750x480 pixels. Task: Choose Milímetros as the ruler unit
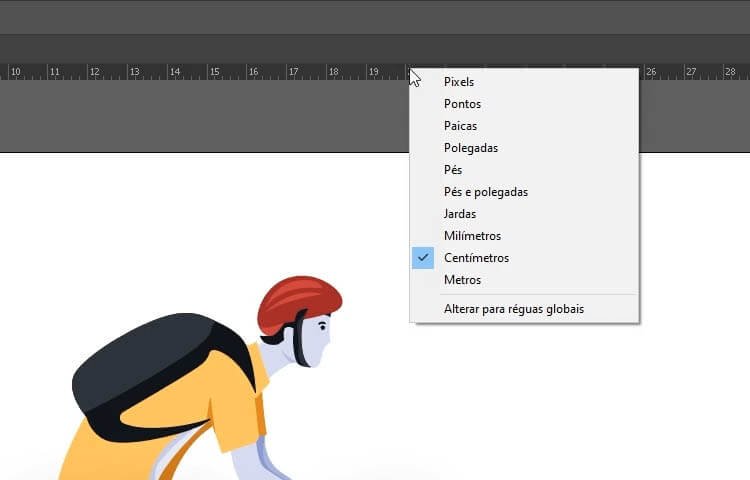472,236
